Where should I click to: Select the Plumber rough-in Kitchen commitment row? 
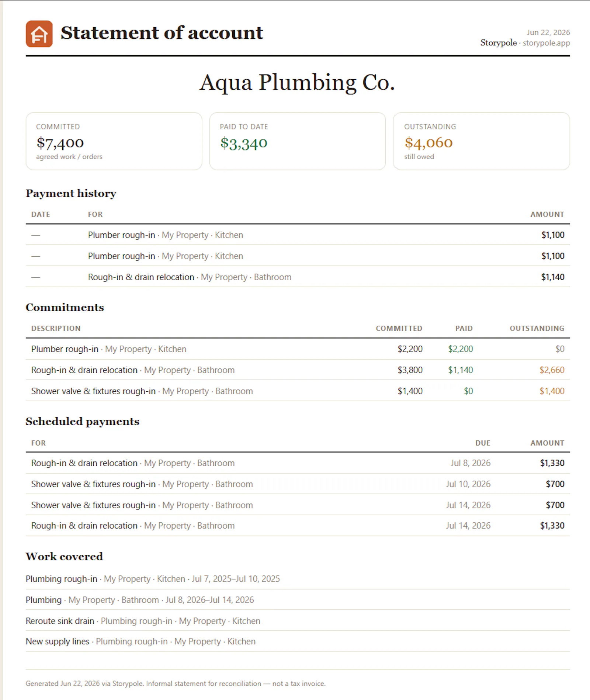[298, 349]
